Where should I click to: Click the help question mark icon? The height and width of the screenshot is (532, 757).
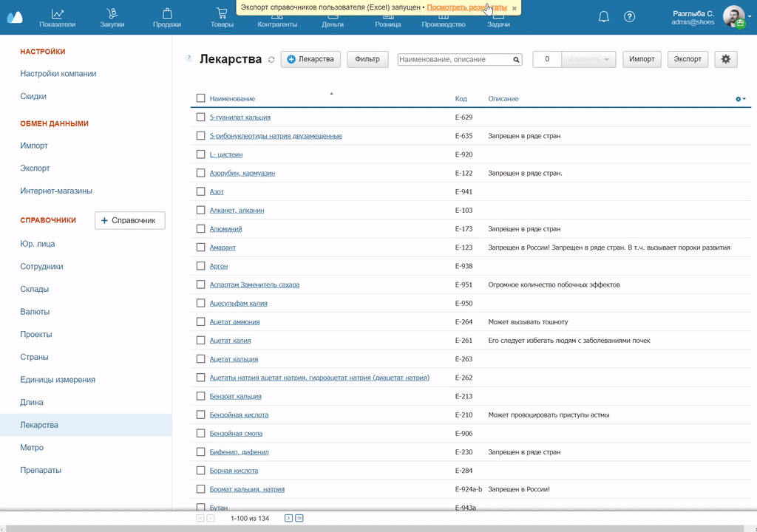[x=629, y=17]
